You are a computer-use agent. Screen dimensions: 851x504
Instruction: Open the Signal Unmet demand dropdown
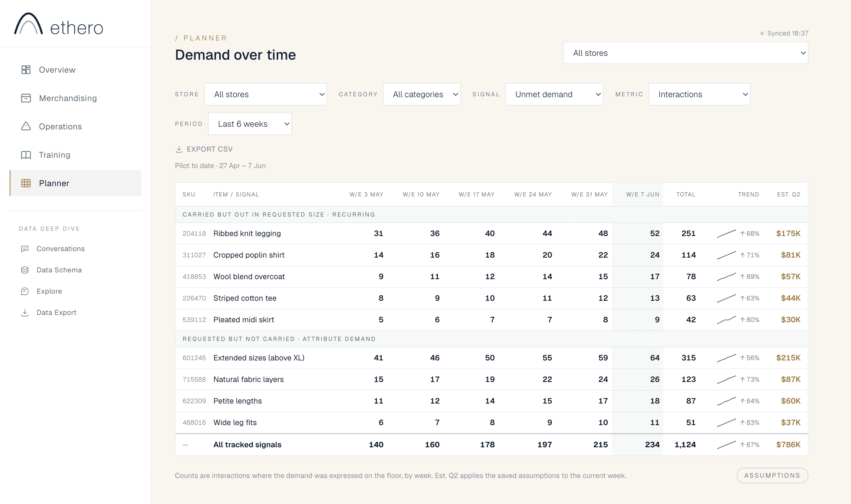tap(554, 95)
